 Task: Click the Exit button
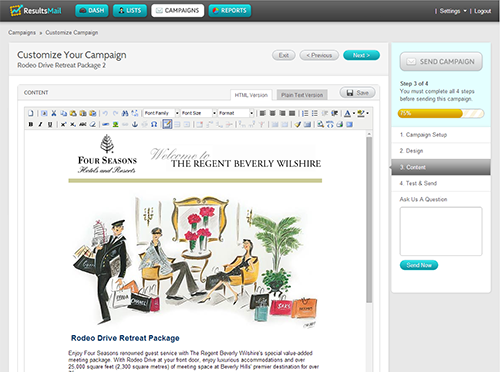284,55
